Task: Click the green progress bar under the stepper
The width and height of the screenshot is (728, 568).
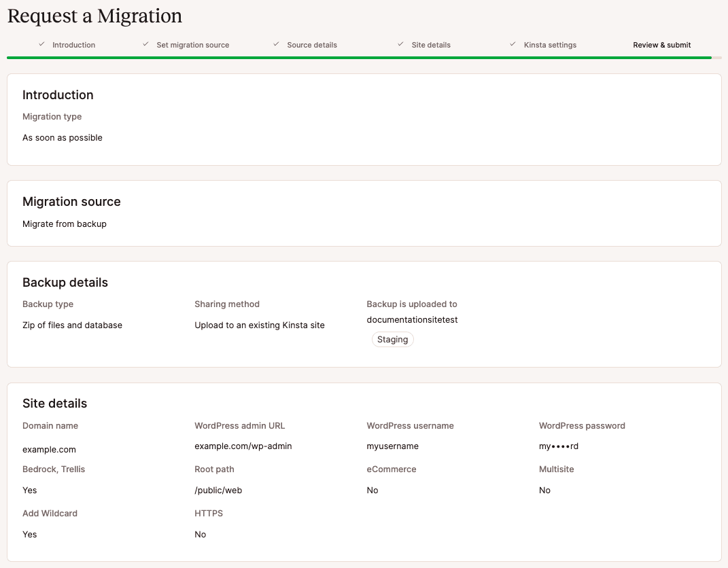Action: tap(353, 58)
